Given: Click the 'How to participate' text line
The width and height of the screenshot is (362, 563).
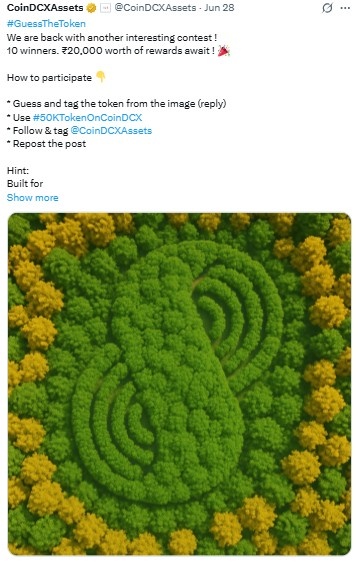Looking at the screenshot, I should coord(49,78).
